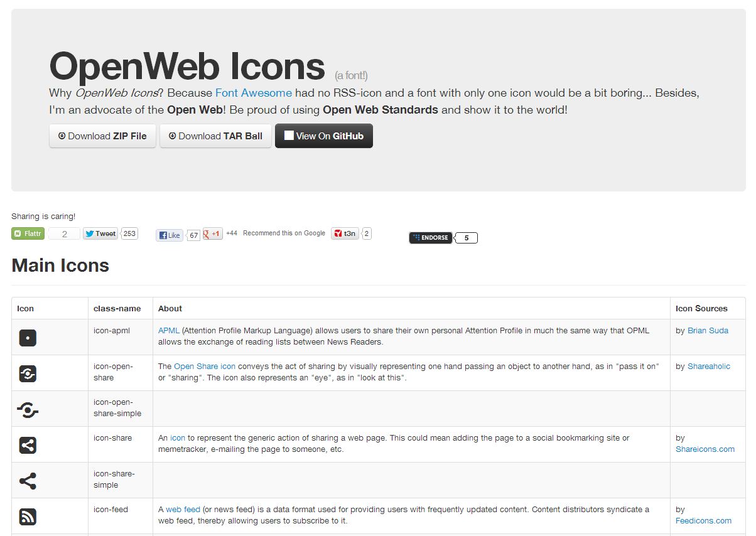Follow the Open Share icon link
Image resolution: width=756 pixels, height=536 pixels.
[205, 366]
